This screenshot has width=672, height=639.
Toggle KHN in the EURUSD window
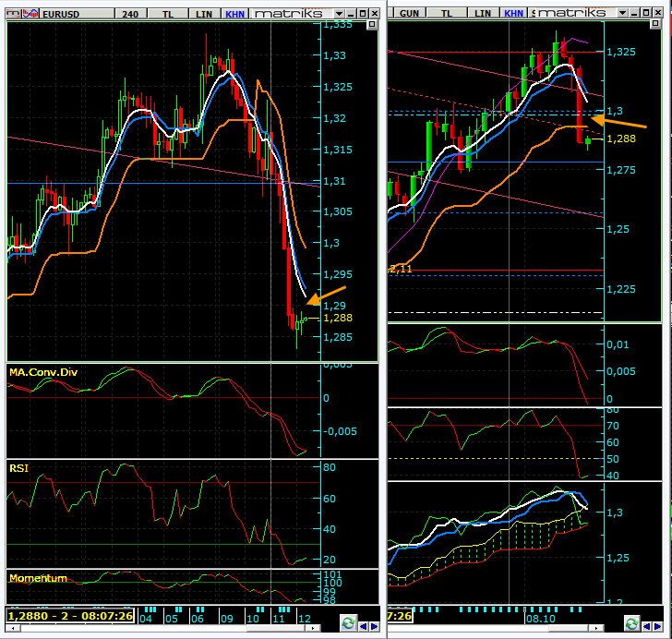[x=234, y=14]
